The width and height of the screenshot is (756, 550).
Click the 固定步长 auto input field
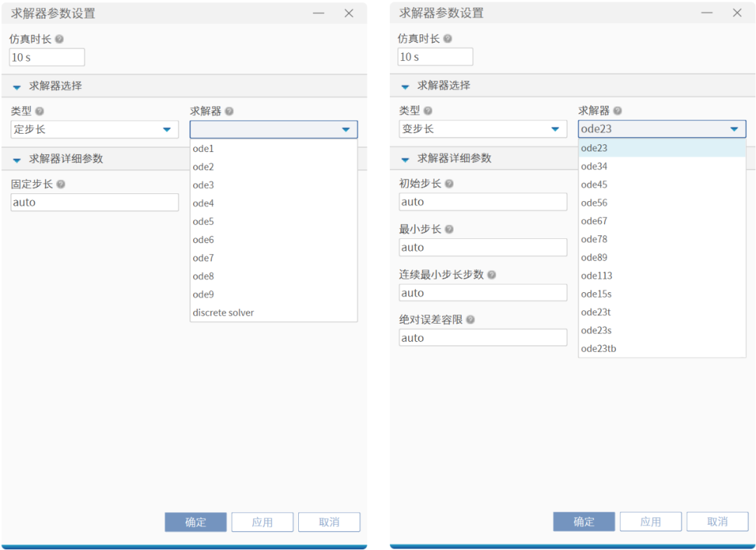tap(94, 202)
